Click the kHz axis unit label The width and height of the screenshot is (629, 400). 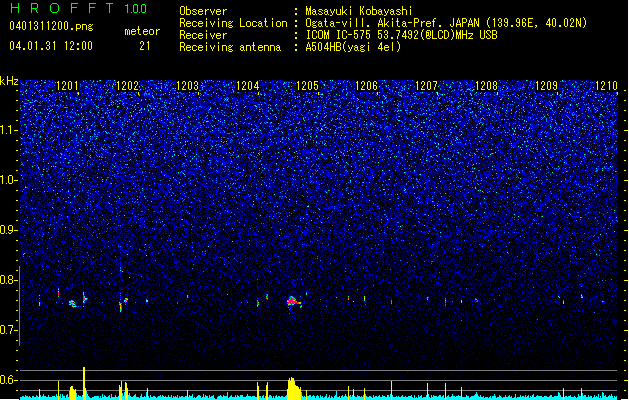tap(9, 81)
